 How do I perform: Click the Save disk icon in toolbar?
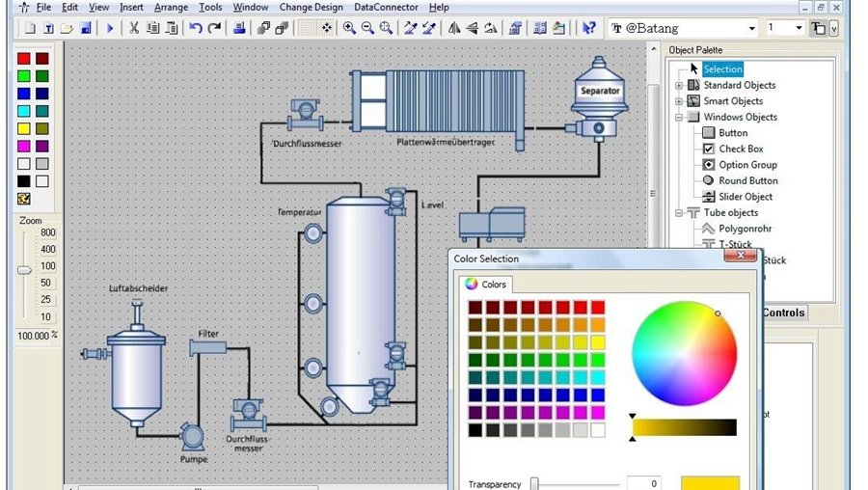point(86,28)
